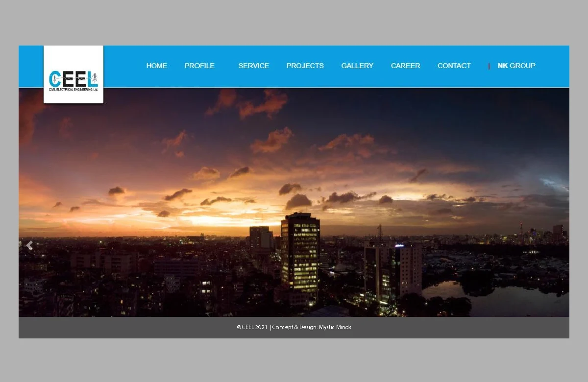Click the tower graphic in CEEL logo
The image size is (588, 382).
[94, 77]
